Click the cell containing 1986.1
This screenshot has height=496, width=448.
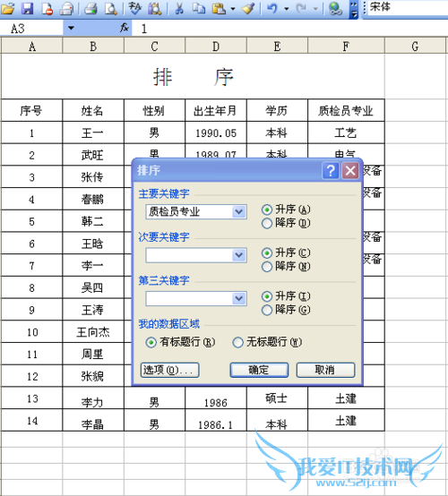click(216, 420)
